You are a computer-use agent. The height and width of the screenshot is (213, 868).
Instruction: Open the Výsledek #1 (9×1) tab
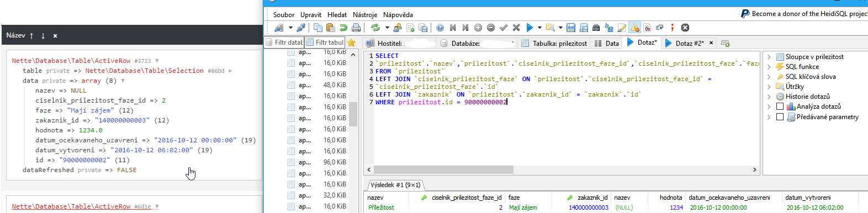click(x=395, y=185)
